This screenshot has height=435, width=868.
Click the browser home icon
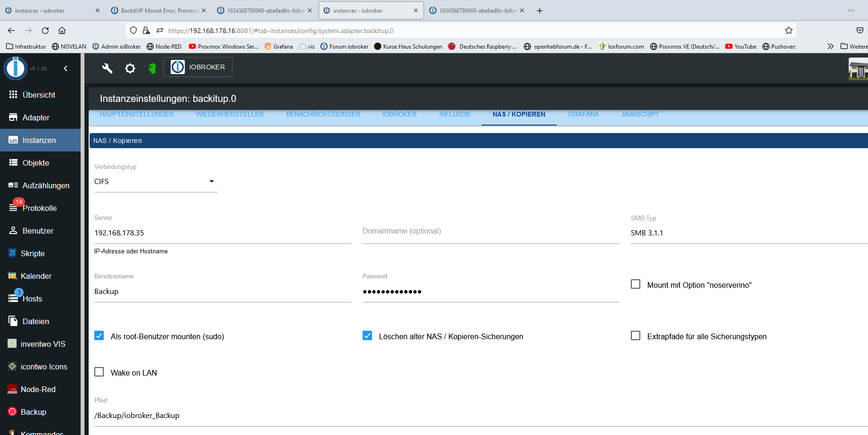point(62,31)
